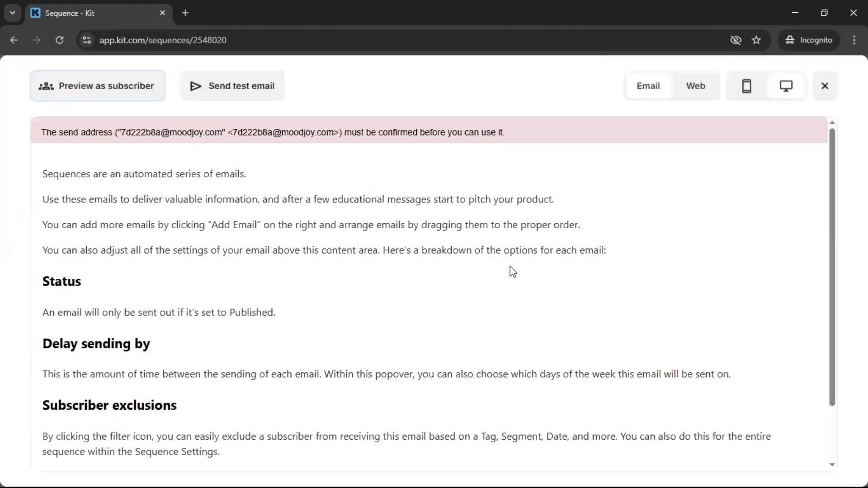Navigate back with the browser back arrow
This screenshot has height=488, width=868.
(x=14, y=40)
